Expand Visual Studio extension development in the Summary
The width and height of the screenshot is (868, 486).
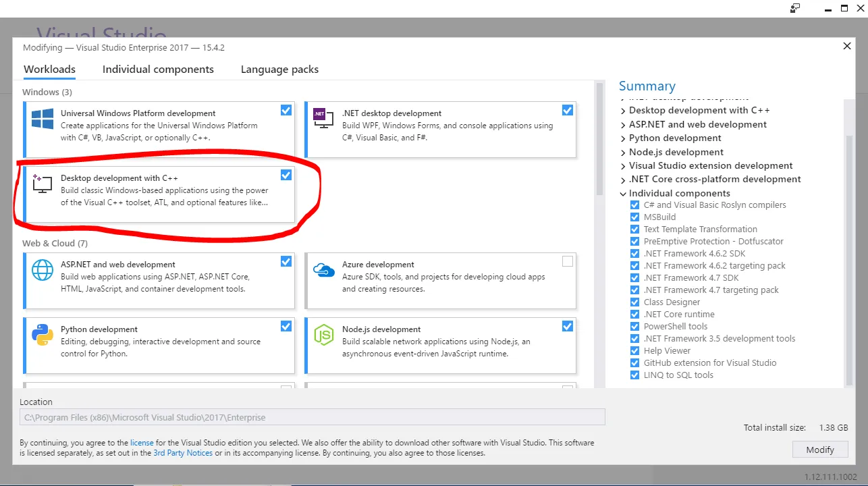pos(623,166)
